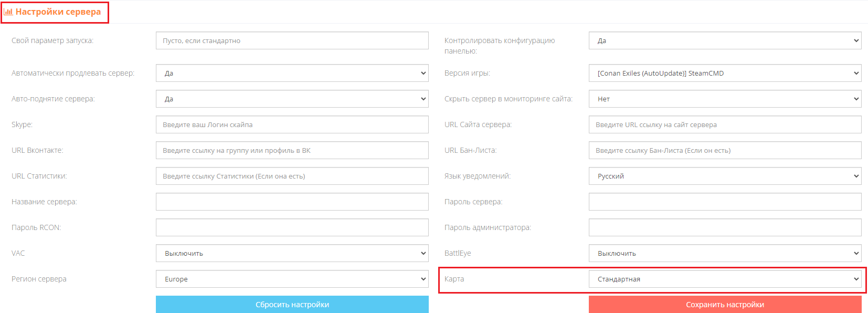
Task: Select the Язык уведомлений Русский dropdown
Action: [x=725, y=176]
